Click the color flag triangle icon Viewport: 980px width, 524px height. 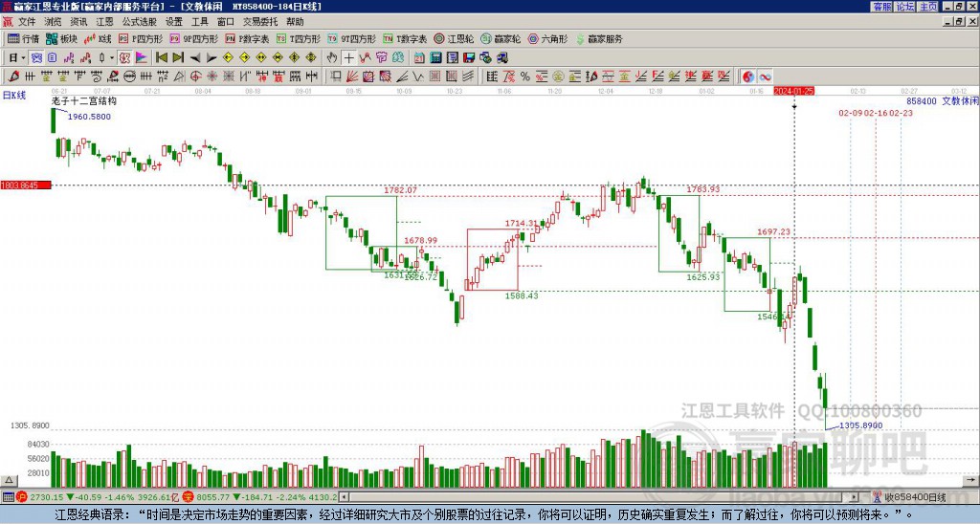[x=142, y=58]
